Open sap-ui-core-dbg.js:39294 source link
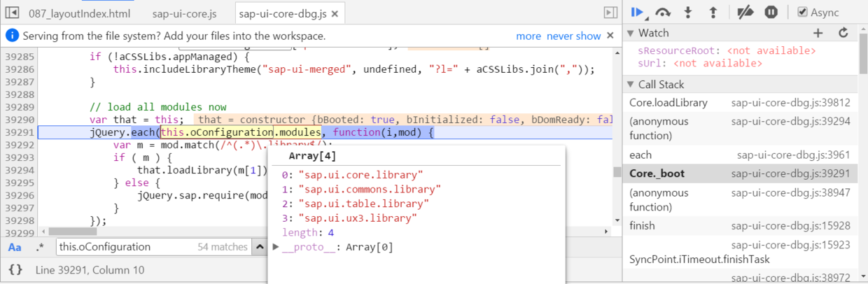 point(790,121)
